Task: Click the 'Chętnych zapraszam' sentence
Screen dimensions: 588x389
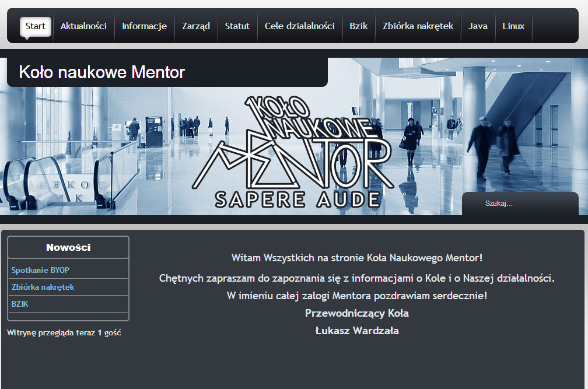Action: pyautogui.click(x=357, y=278)
